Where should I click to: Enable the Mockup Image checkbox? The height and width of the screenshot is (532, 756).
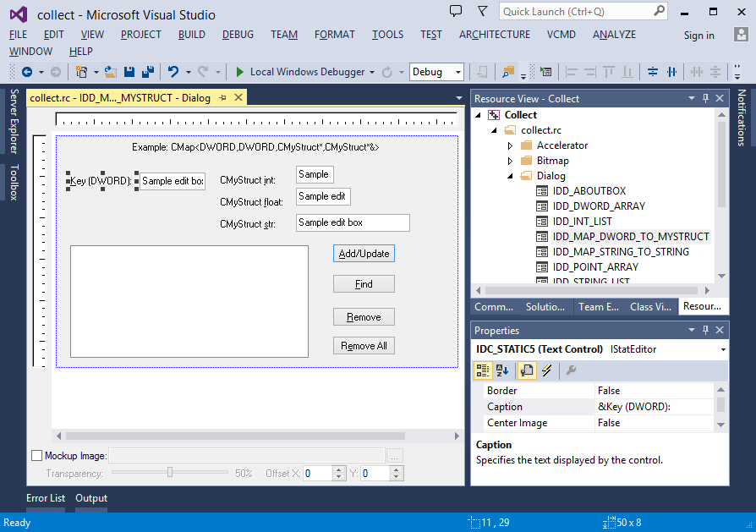(x=36, y=455)
